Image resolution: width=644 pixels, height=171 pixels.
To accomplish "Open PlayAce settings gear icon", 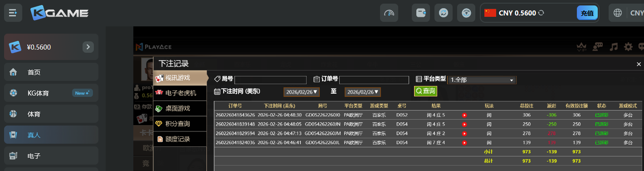I will 628,46.
